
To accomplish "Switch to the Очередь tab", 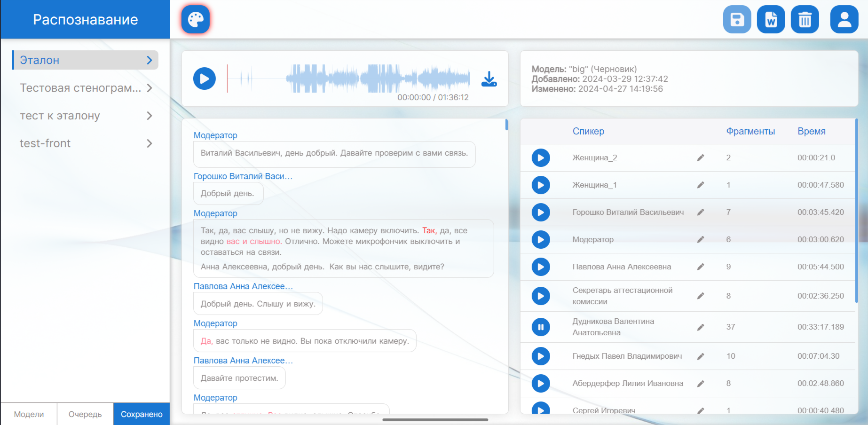I will click(x=85, y=414).
